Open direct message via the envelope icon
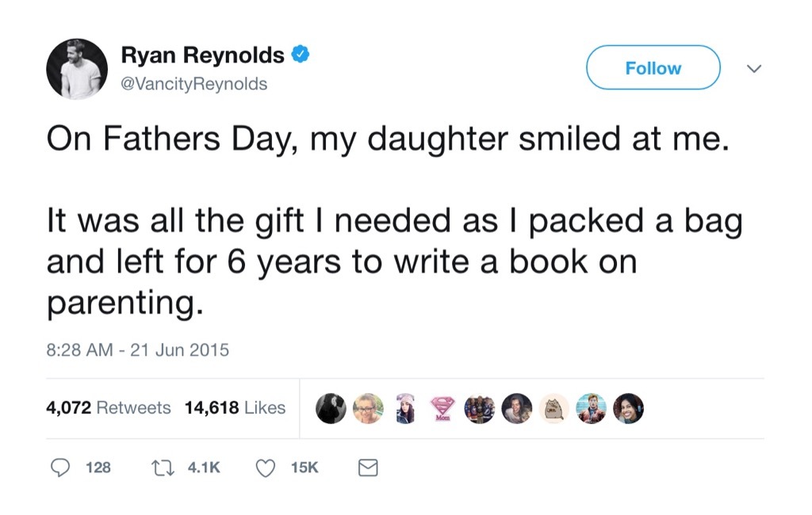 pyautogui.click(x=366, y=467)
